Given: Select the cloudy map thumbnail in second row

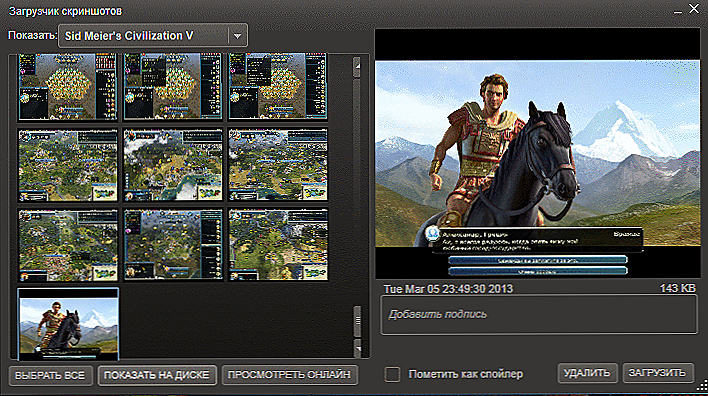Looking at the screenshot, I should pos(173,165).
